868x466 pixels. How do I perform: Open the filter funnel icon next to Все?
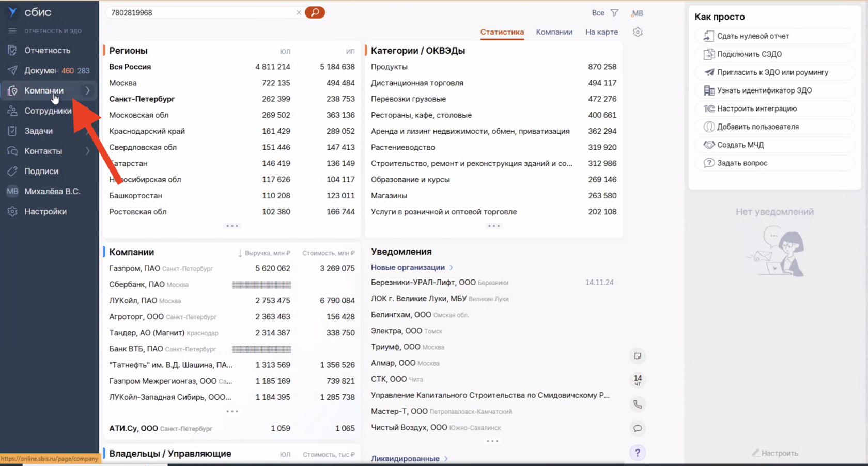[x=614, y=13]
